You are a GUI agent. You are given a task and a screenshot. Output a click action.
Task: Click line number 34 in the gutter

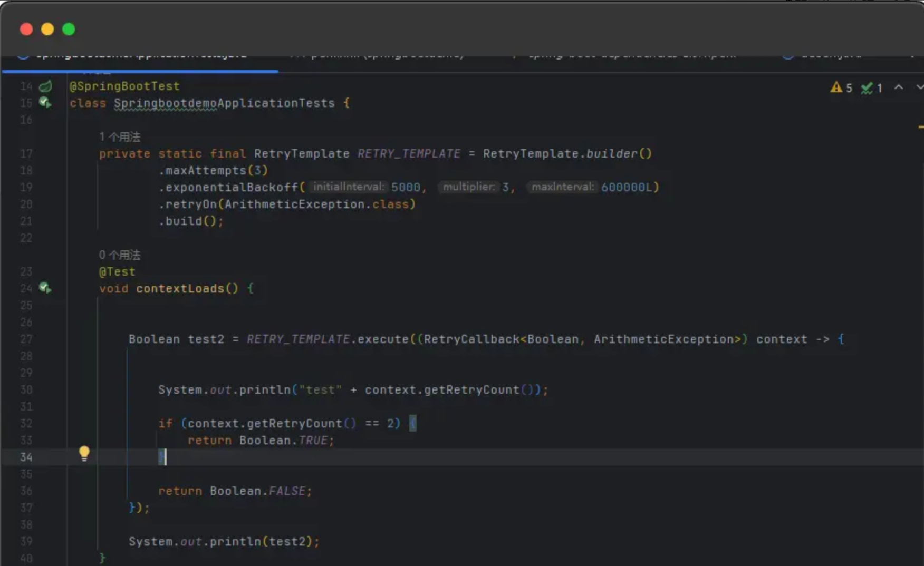[26, 457]
